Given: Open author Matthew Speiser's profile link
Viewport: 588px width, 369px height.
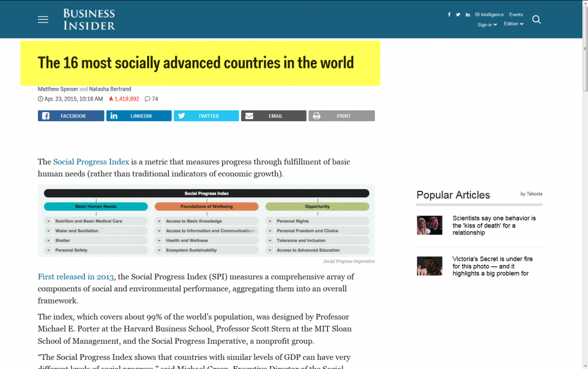Looking at the screenshot, I should click(x=57, y=89).
